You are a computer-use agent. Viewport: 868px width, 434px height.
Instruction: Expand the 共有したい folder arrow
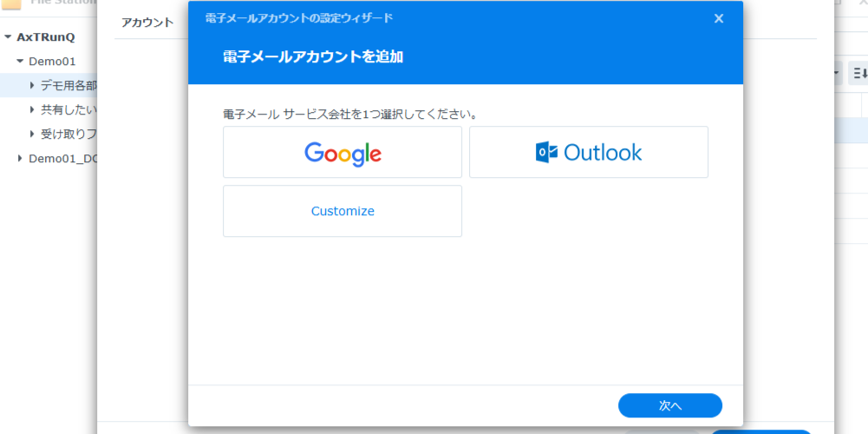click(32, 109)
